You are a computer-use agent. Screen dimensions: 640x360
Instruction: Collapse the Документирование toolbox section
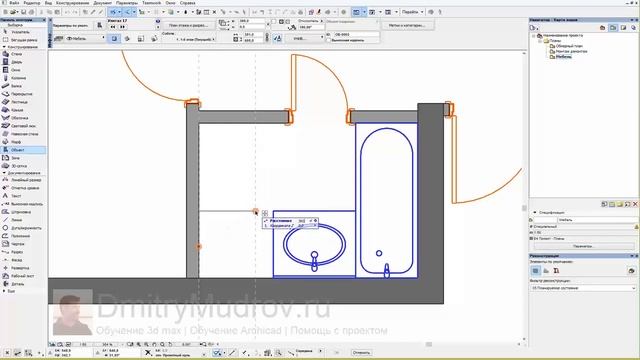tap(4, 173)
